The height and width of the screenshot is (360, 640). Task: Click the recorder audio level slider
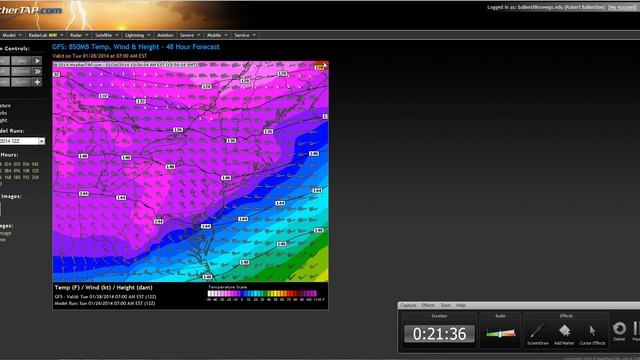(x=500, y=333)
